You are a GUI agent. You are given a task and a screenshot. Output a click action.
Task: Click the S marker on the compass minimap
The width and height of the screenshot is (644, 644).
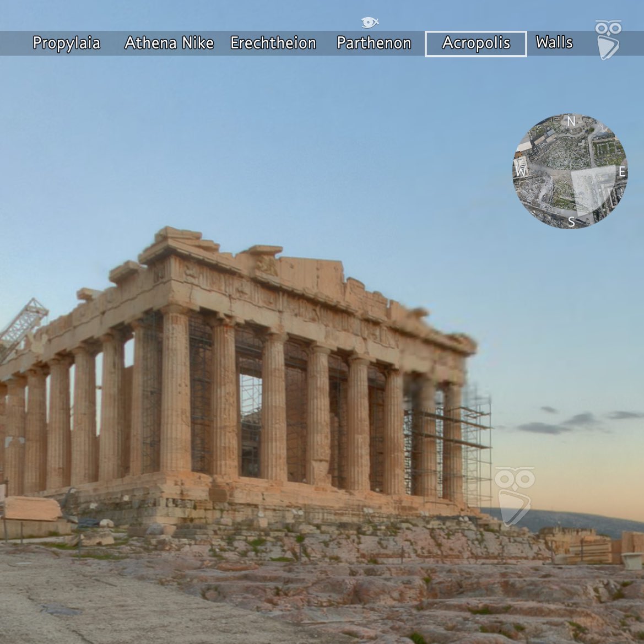(572, 223)
